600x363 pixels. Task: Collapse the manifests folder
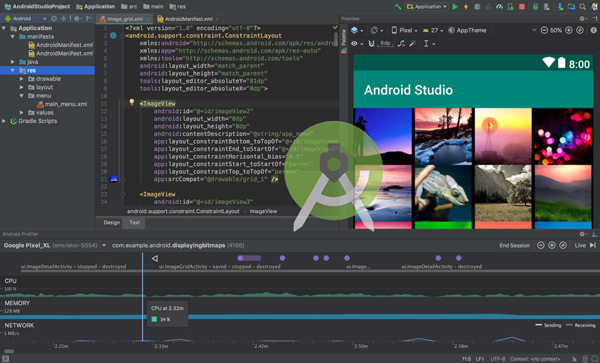(13, 36)
